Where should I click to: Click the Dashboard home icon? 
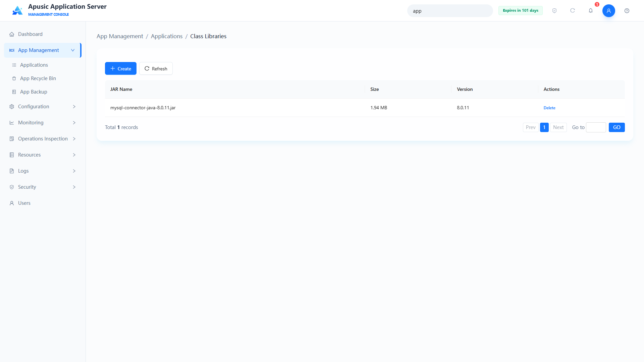point(12,34)
